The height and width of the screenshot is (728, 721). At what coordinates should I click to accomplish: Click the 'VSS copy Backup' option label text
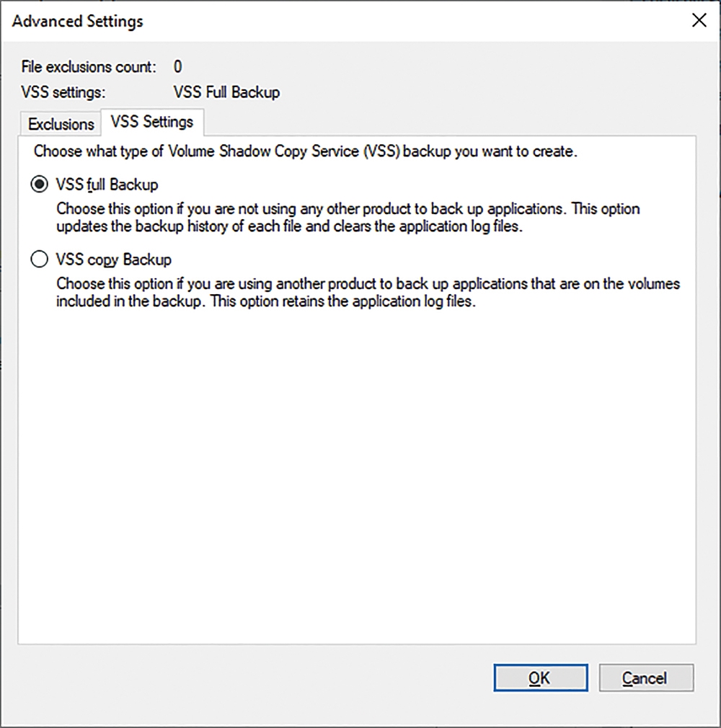pyautogui.click(x=114, y=259)
